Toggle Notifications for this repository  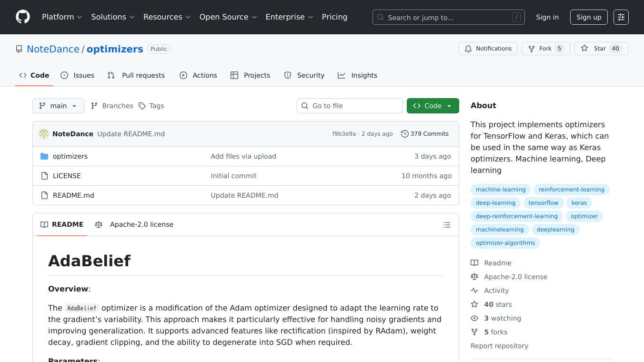tap(488, 49)
